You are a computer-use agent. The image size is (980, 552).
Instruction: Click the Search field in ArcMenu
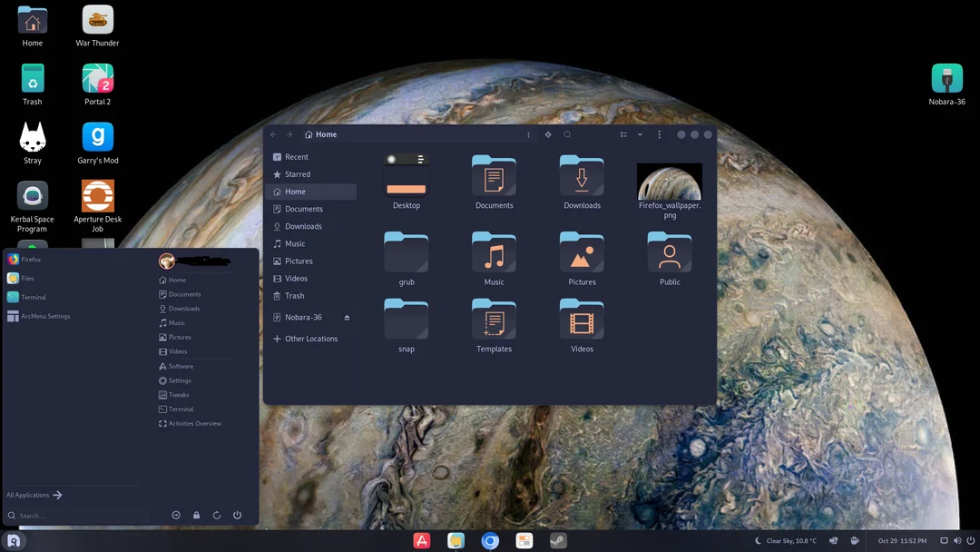coord(73,515)
